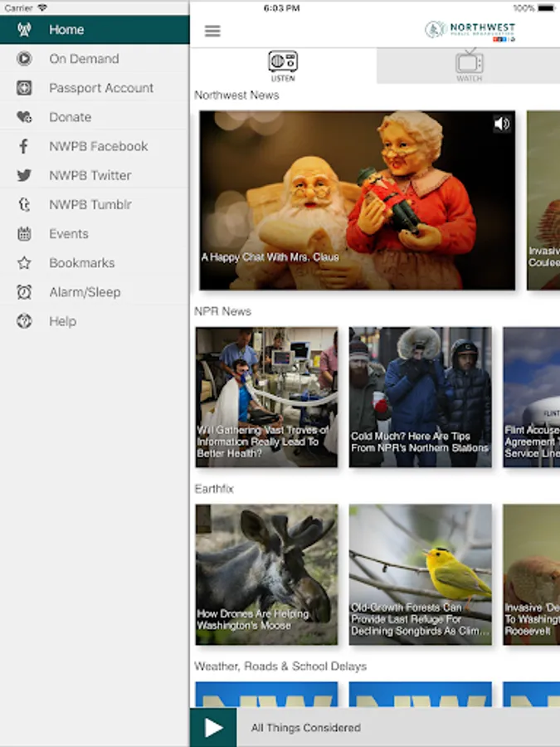Tap the Bookmarks star icon

pyautogui.click(x=24, y=263)
